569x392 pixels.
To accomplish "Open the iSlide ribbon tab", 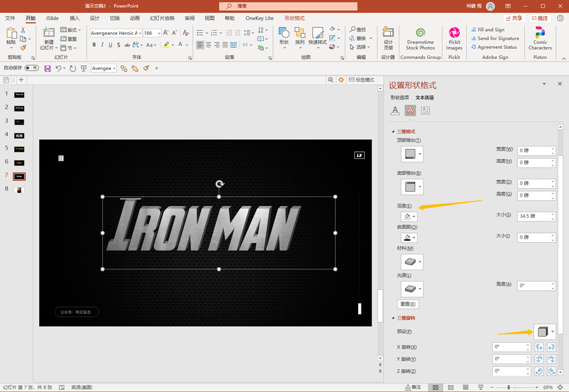I will (52, 18).
